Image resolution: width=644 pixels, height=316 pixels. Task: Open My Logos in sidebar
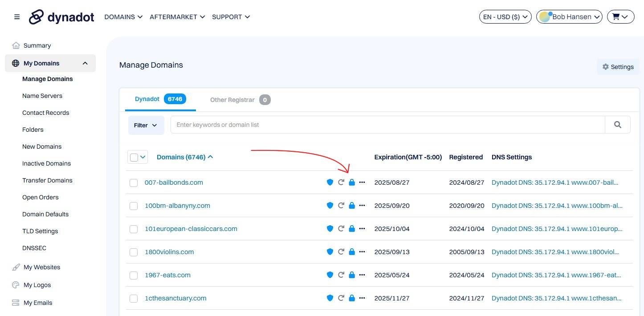click(37, 285)
